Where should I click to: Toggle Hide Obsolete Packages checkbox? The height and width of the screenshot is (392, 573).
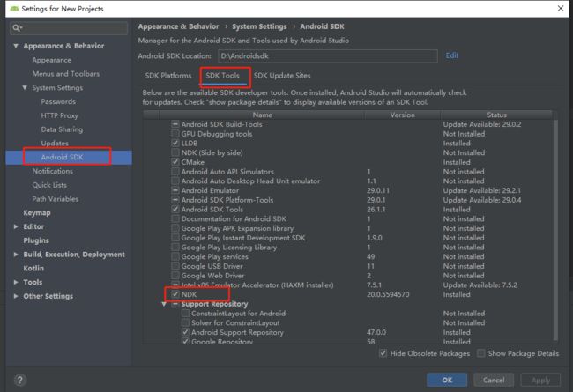(x=383, y=353)
